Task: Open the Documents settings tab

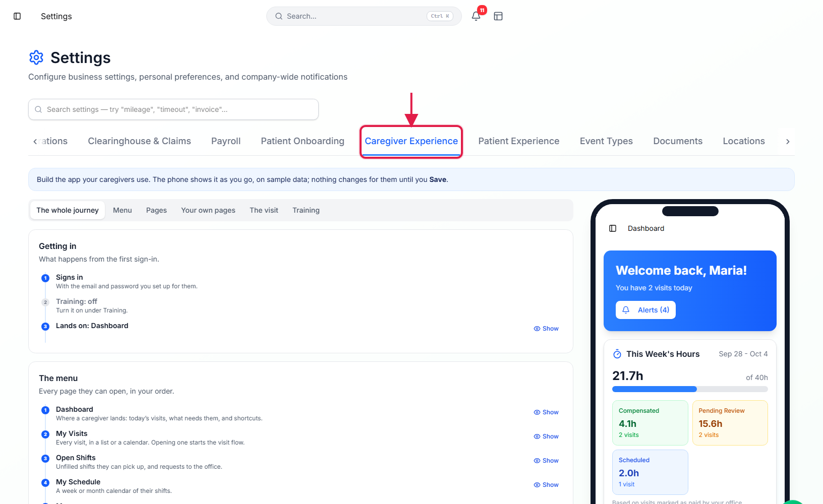Action: click(x=678, y=141)
